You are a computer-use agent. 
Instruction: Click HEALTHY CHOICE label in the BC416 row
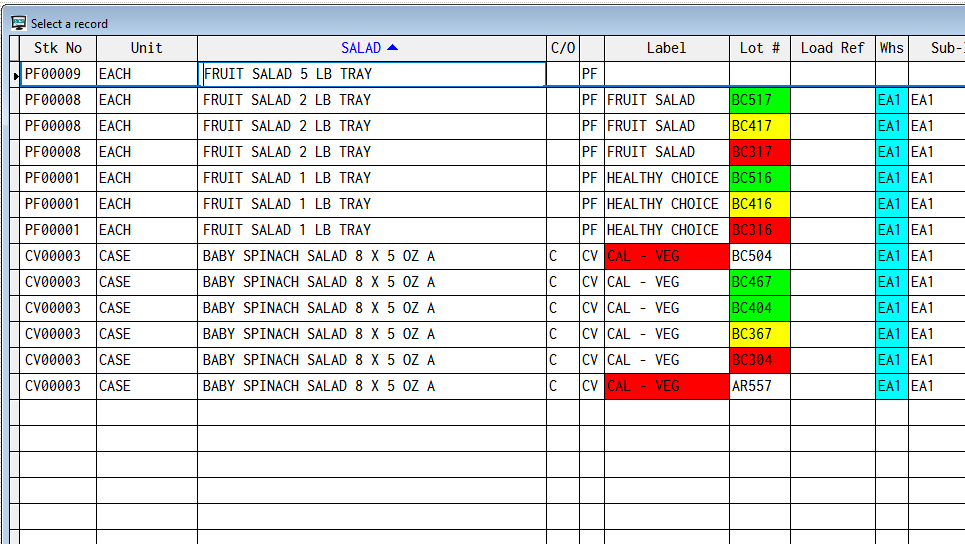pyautogui.click(x=666, y=204)
